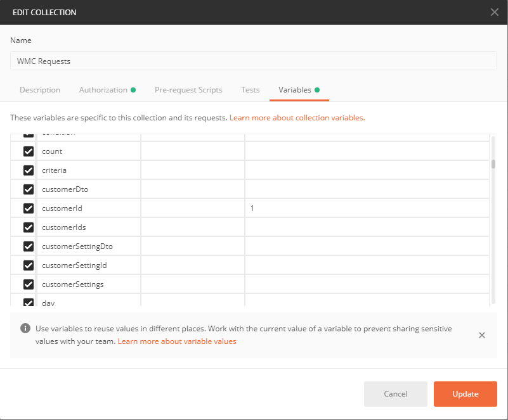Uncheck the count variable checkbox

[29, 151]
